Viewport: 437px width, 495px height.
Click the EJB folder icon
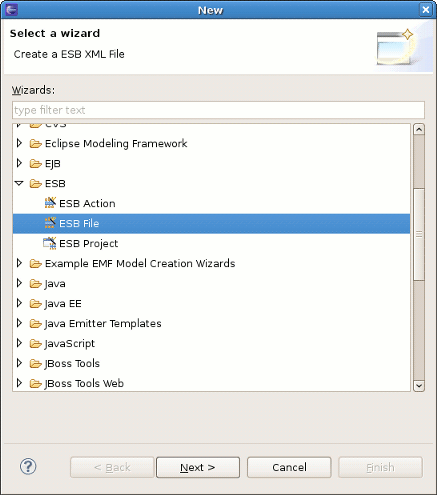click(35, 164)
